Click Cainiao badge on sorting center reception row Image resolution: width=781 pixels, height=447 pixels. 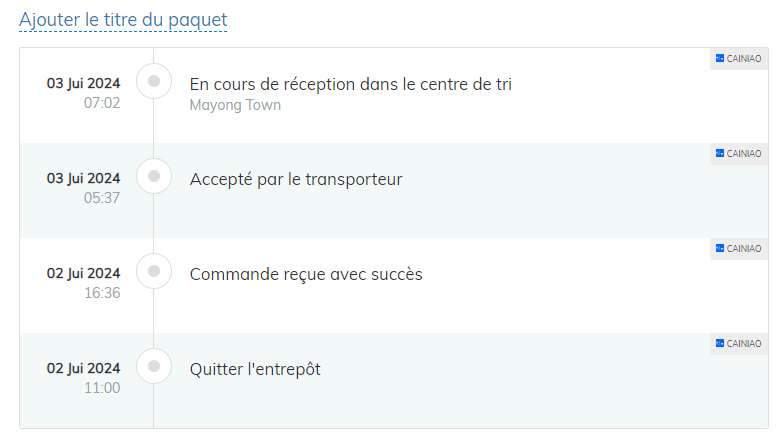pos(739,59)
